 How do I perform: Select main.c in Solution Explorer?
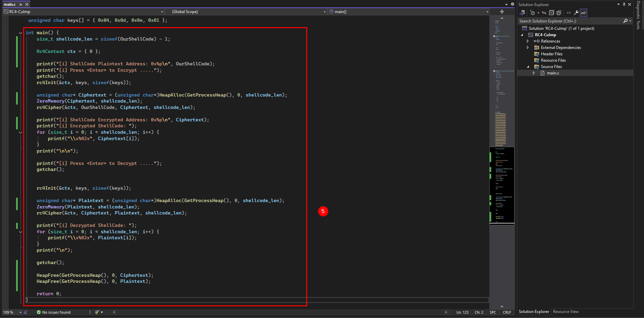pyautogui.click(x=553, y=73)
